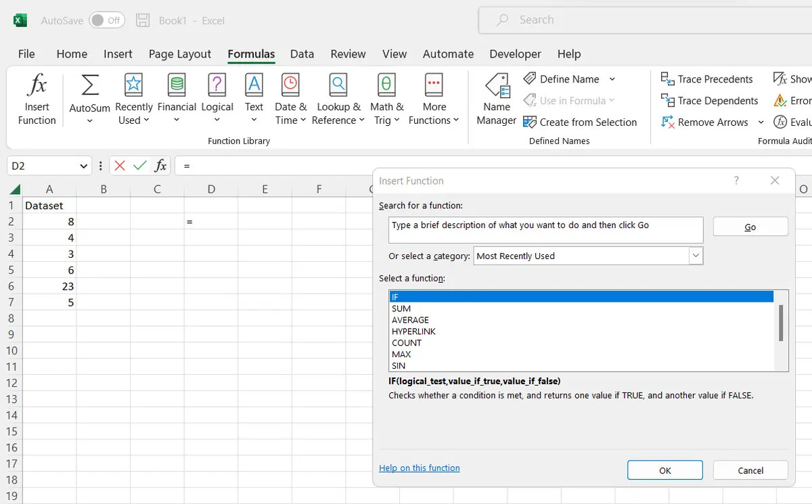
Task: Click the Insert Function fx ribbon icon
Action: tap(37, 86)
